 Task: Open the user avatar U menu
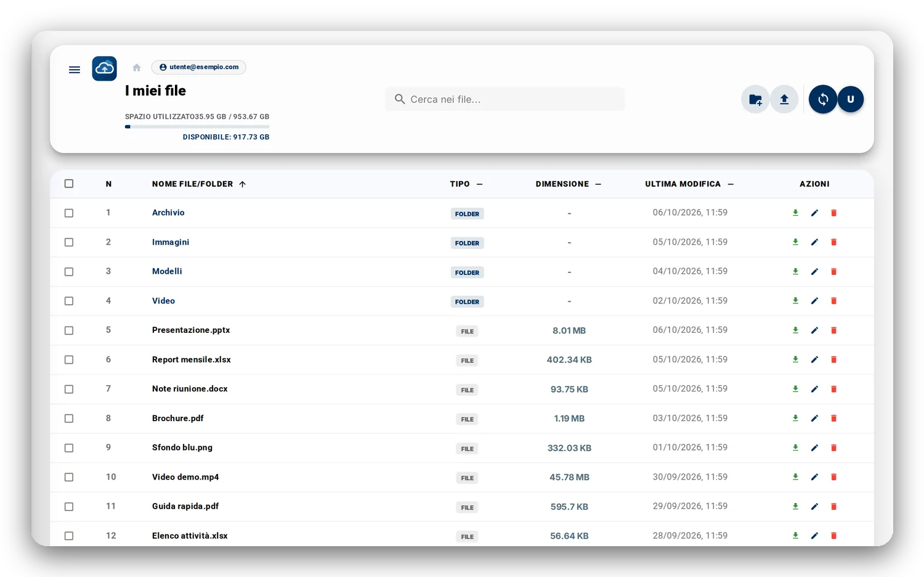[x=851, y=99]
